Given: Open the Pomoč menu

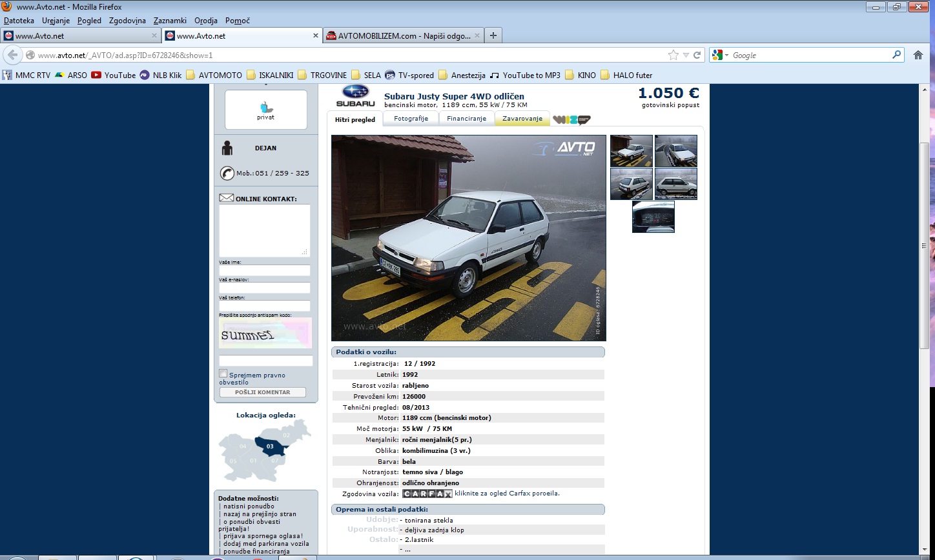Looking at the screenshot, I should tap(238, 21).
